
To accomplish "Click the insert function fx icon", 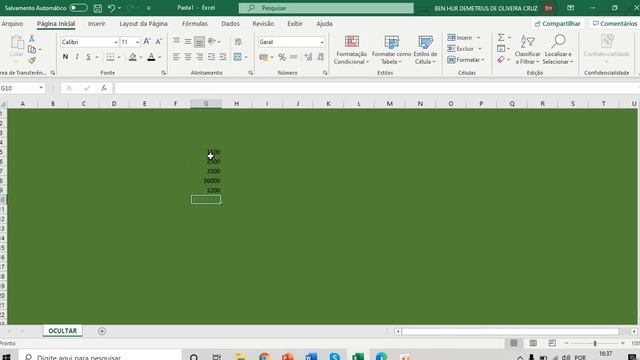I will pyautogui.click(x=104, y=88).
